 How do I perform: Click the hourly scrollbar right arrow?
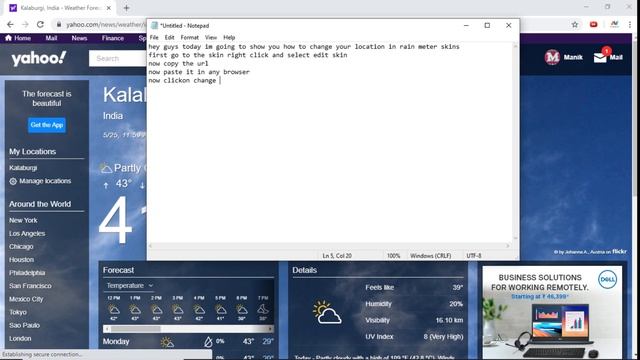[270, 329]
